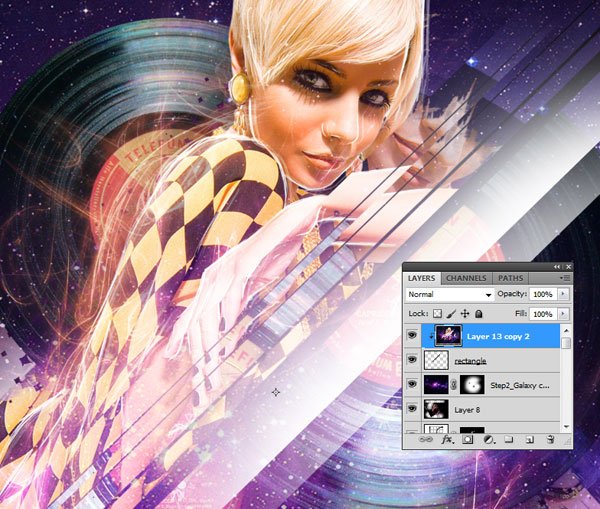Create a new layer
The height and width of the screenshot is (509, 600).
point(530,440)
